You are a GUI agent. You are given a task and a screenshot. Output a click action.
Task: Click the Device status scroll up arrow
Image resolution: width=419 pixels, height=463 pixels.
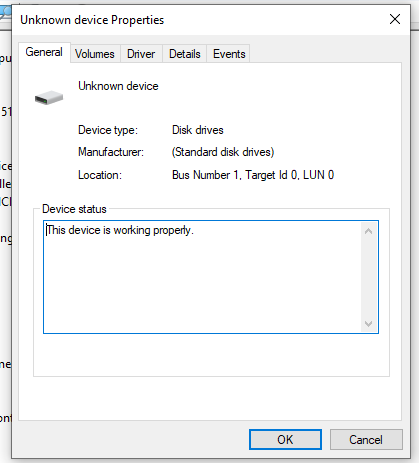click(x=368, y=231)
